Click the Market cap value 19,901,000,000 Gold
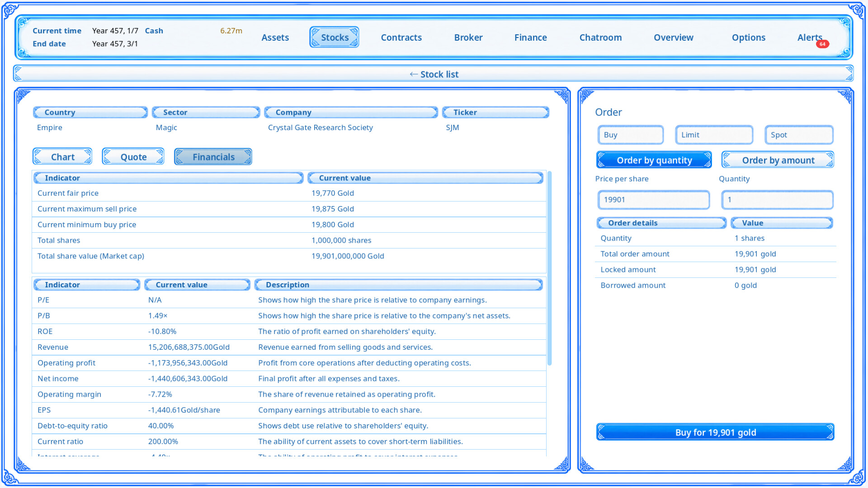 coord(348,256)
